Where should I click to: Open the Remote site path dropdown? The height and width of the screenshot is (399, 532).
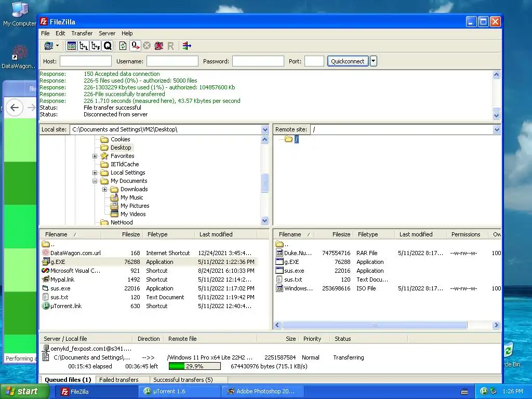(497, 129)
